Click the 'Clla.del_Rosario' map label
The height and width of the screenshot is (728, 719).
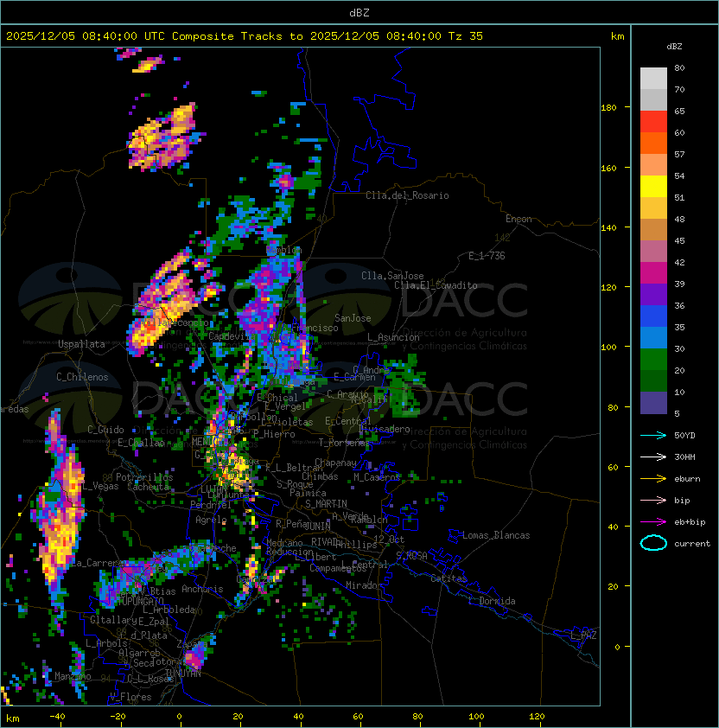(407, 195)
